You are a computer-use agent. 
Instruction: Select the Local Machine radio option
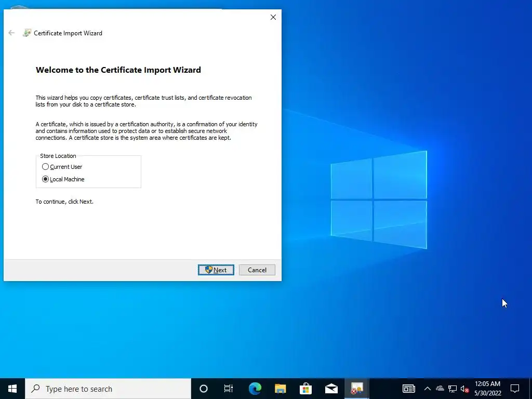(x=63, y=179)
